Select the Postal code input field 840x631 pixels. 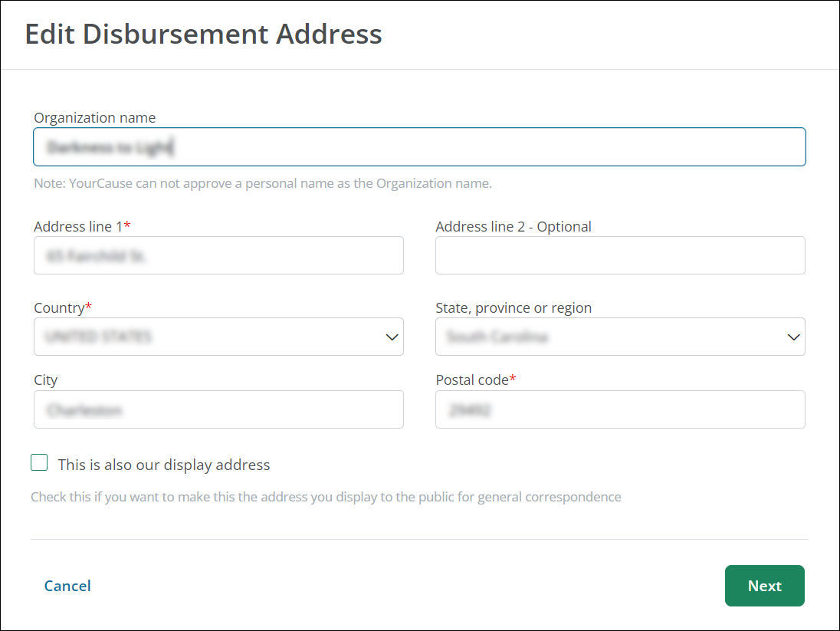[x=620, y=409]
